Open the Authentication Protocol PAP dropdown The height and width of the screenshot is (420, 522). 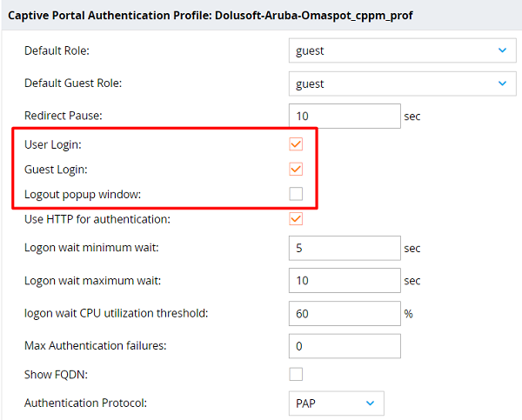click(336, 403)
